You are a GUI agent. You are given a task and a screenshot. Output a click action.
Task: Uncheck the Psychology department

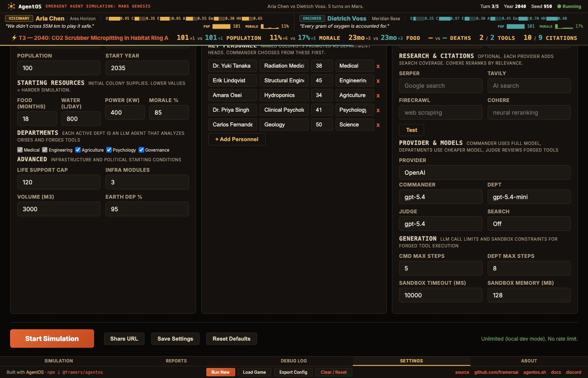click(109, 150)
